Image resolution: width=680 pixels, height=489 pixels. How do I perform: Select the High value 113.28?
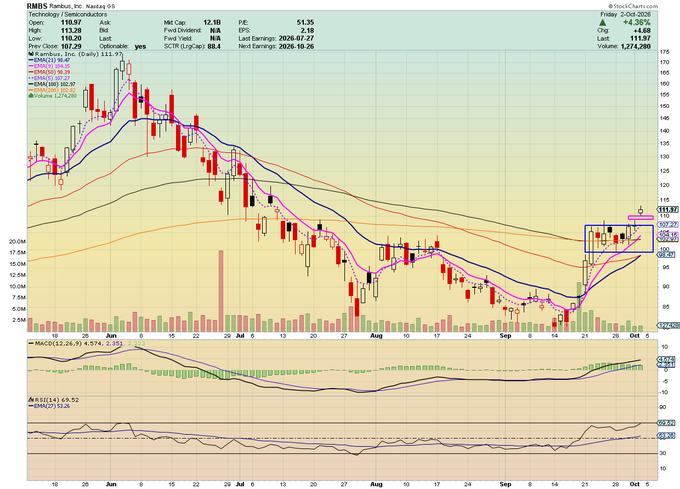point(71,30)
